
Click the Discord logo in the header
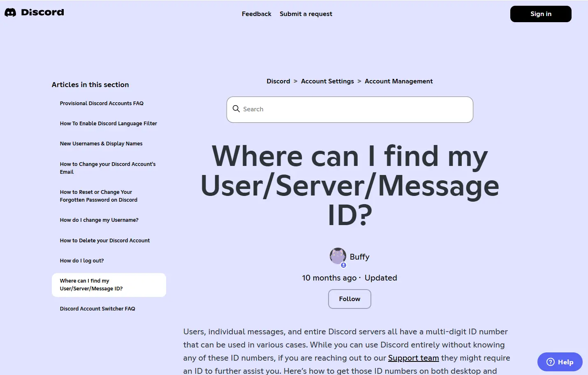pos(34,12)
